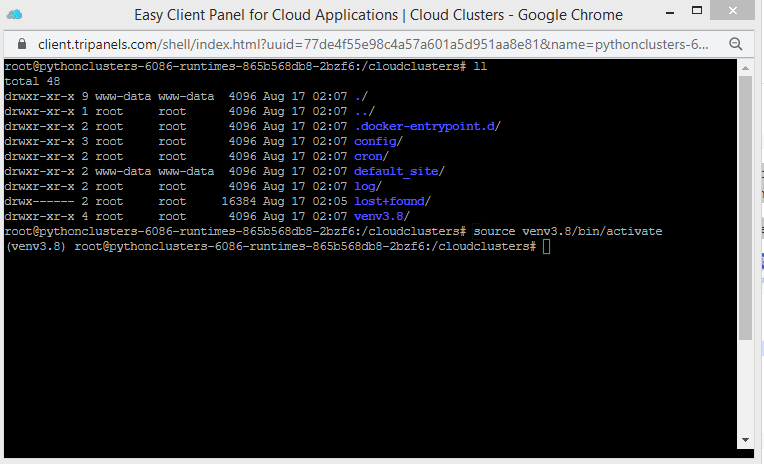Click the lost+found/ directory entry

tap(392, 201)
